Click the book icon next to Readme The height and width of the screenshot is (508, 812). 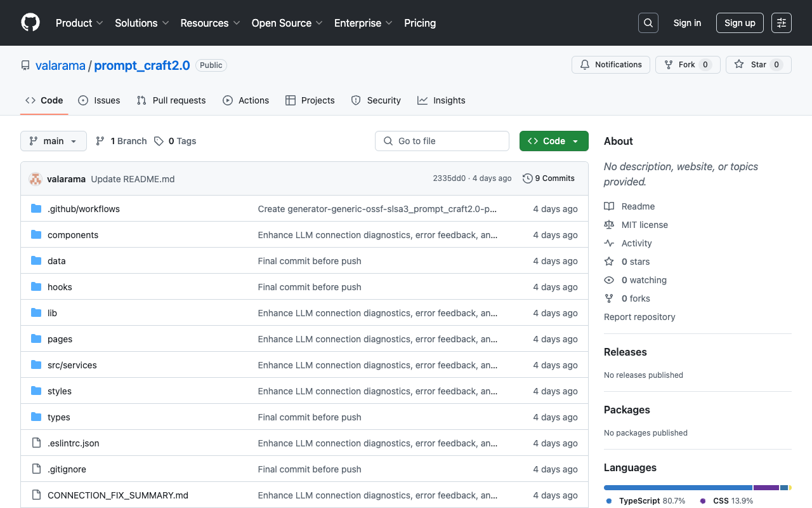609,206
